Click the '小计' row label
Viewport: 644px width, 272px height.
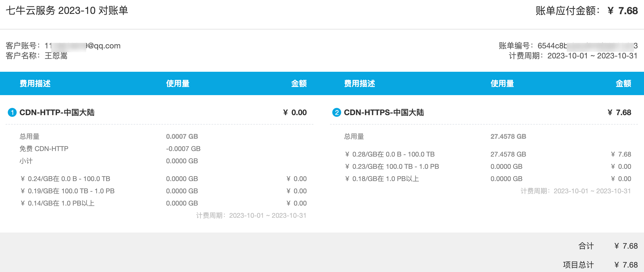point(26,161)
